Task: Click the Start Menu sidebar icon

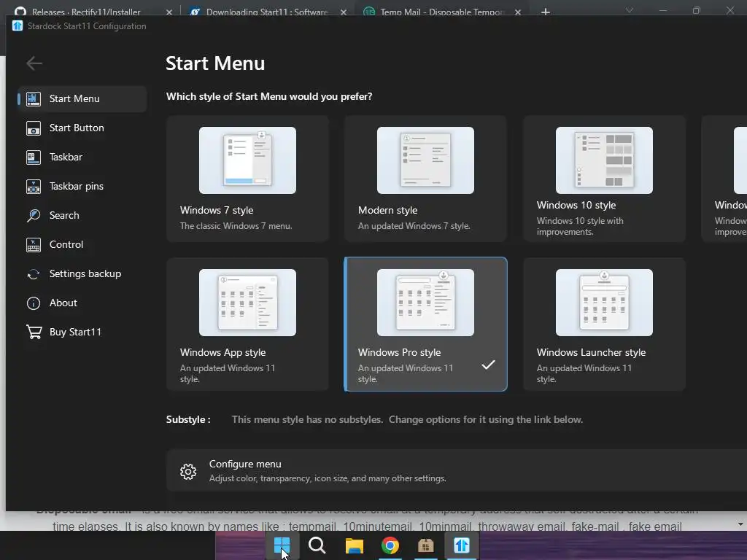Action: 34,98
